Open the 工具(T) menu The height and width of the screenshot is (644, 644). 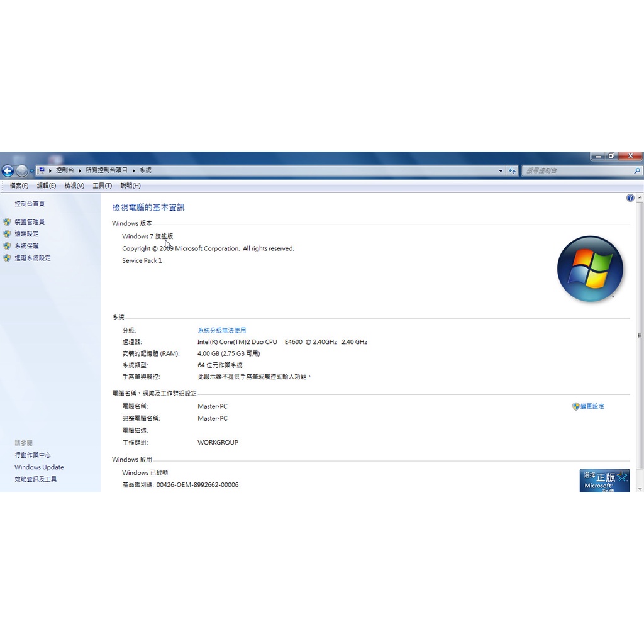click(102, 186)
